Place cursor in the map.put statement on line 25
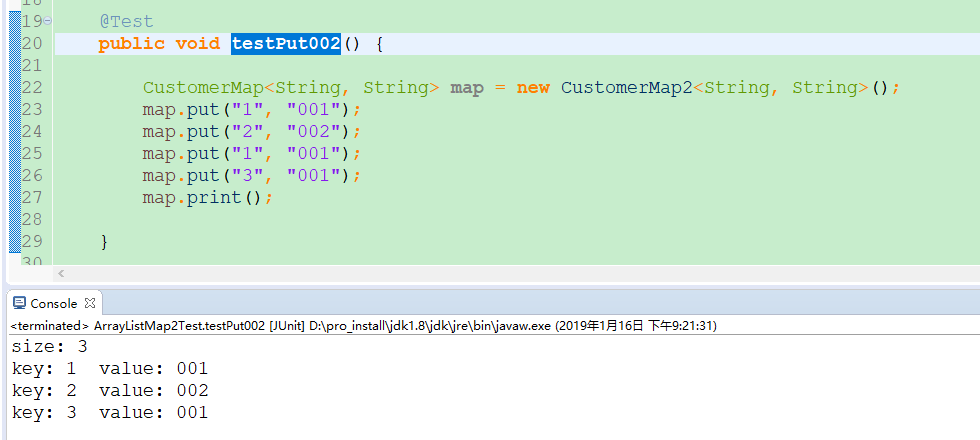980x440 pixels. point(252,154)
